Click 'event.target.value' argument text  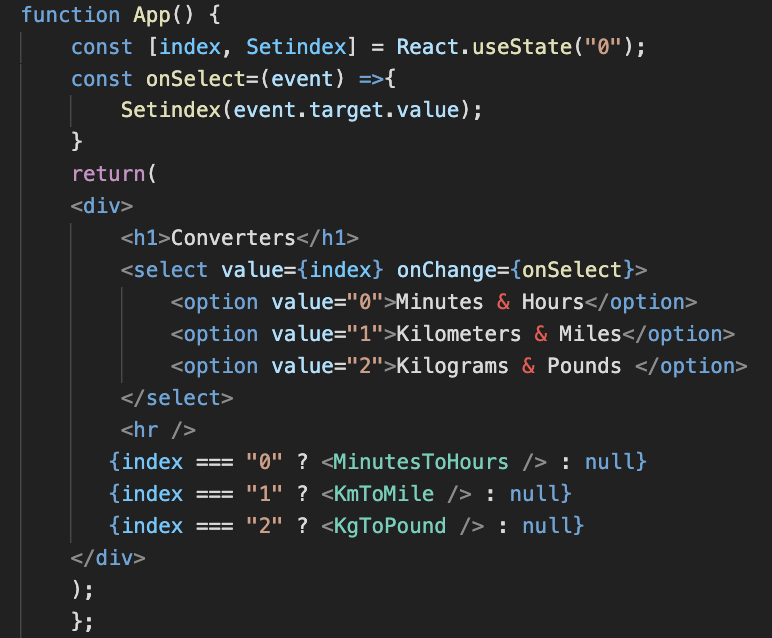(x=346, y=110)
